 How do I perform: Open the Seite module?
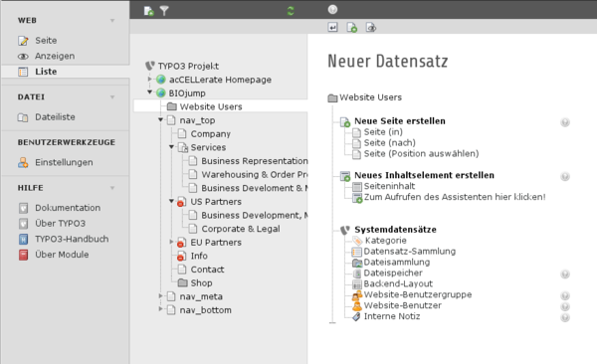46,41
